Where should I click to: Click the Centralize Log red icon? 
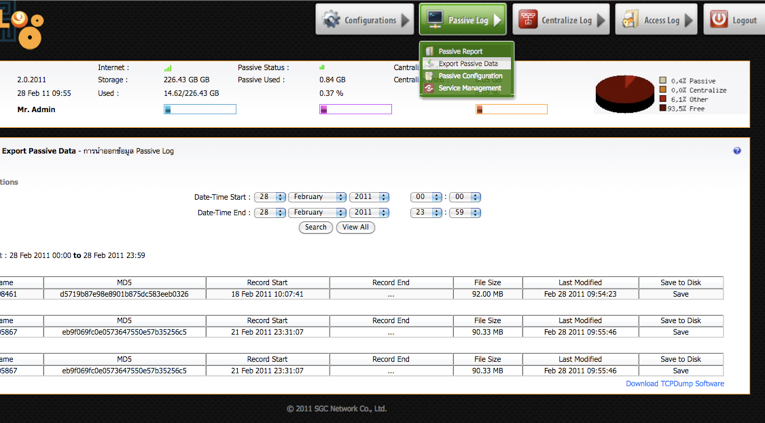pos(527,20)
